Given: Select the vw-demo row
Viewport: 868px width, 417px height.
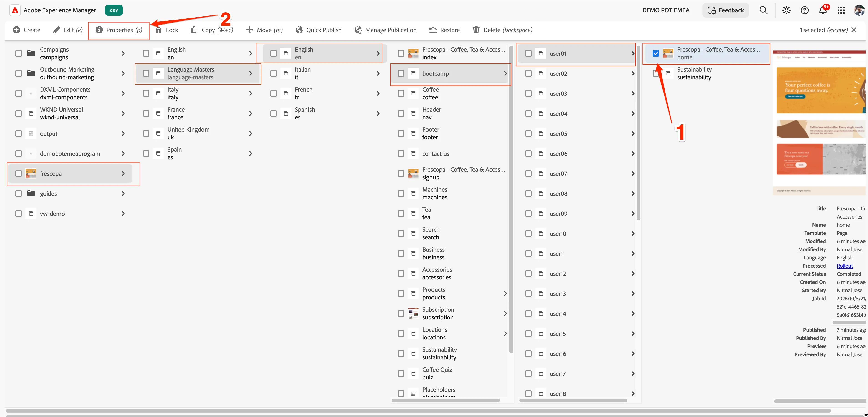Looking at the screenshot, I should [x=70, y=213].
